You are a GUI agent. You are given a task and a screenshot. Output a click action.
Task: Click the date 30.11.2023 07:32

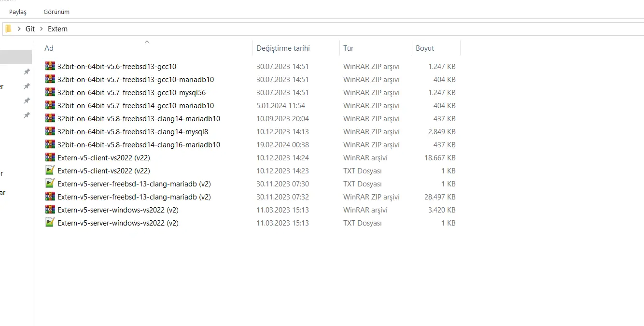pos(283,197)
